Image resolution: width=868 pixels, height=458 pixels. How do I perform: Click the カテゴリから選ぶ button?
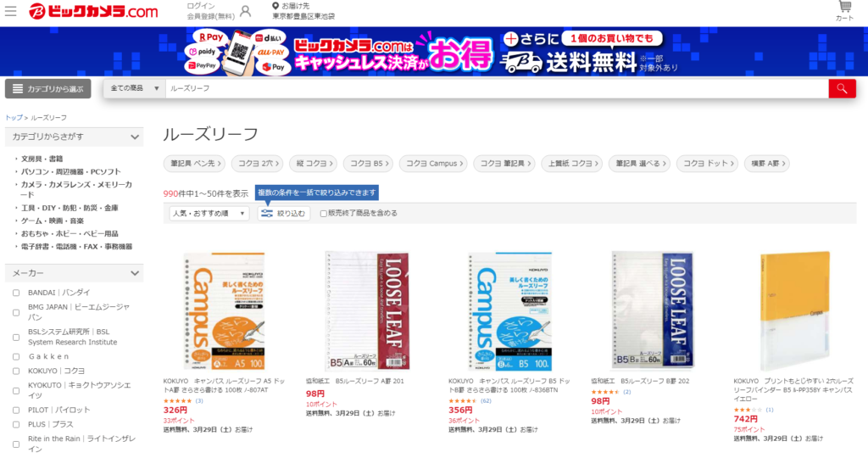pyautogui.click(x=48, y=88)
